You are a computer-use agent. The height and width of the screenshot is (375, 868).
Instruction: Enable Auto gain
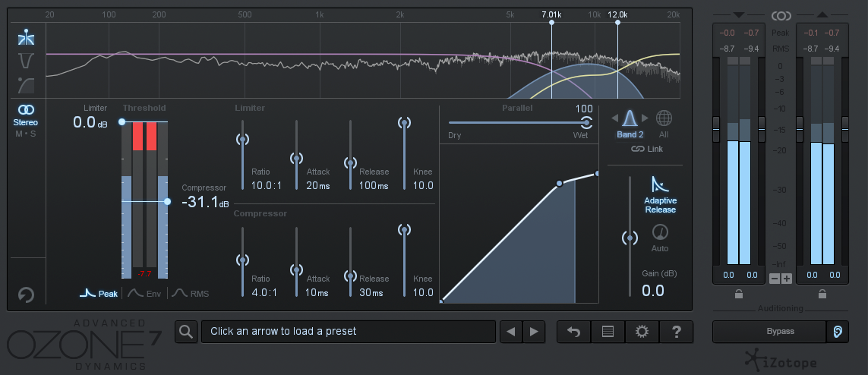[x=660, y=238]
